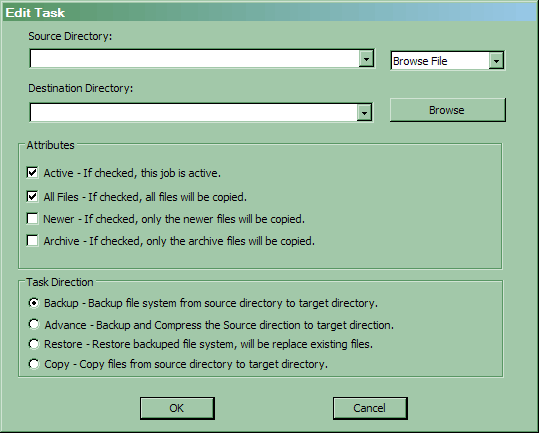Uncheck the Active job checkbox
This screenshot has height=433, width=539.
32,173
